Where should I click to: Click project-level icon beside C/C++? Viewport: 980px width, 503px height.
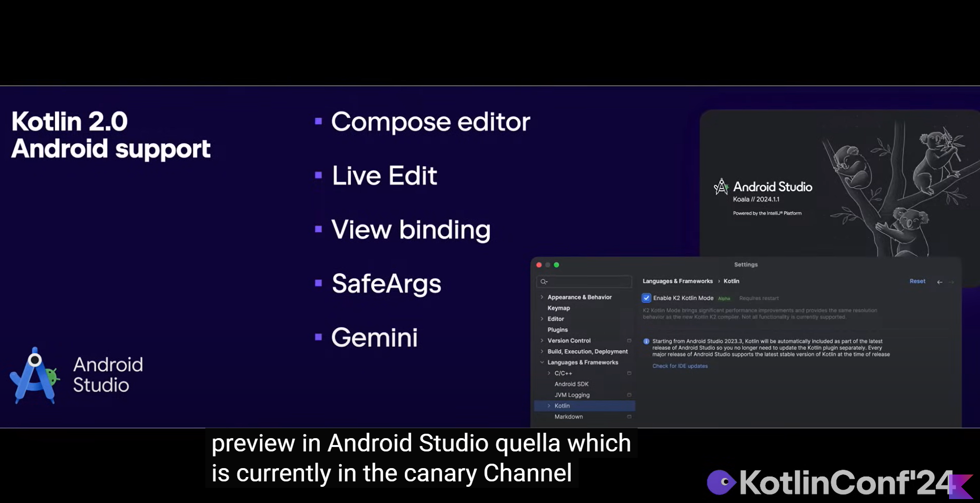[x=629, y=373]
